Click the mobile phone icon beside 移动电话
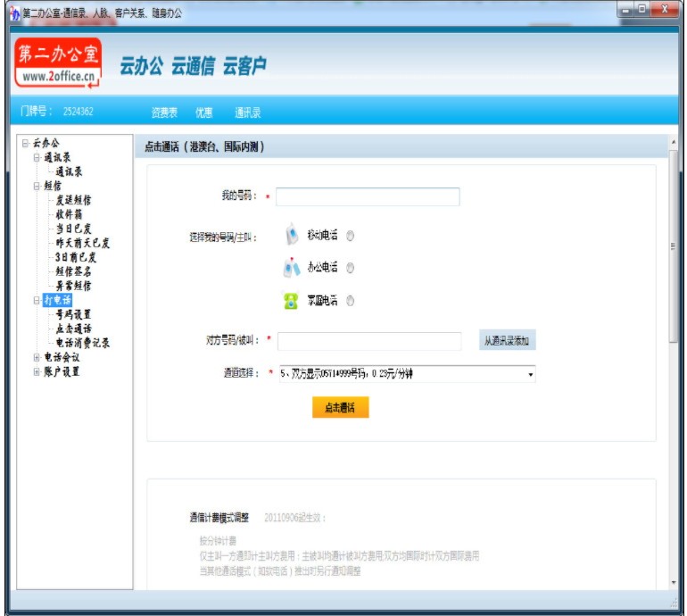 (x=292, y=234)
